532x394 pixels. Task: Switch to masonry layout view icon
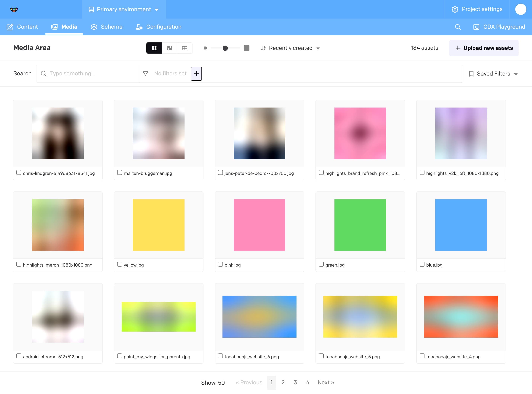[169, 48]
